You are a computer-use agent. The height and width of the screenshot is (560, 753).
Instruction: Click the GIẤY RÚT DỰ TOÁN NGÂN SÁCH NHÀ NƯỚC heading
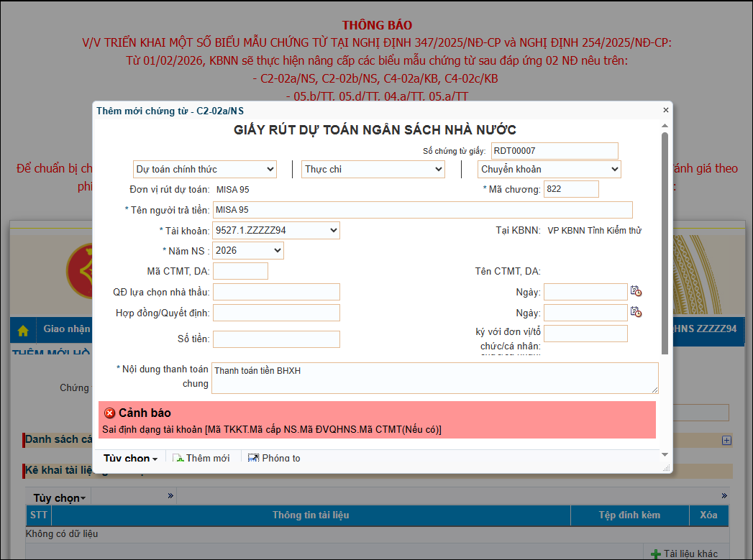coord(375,130)
